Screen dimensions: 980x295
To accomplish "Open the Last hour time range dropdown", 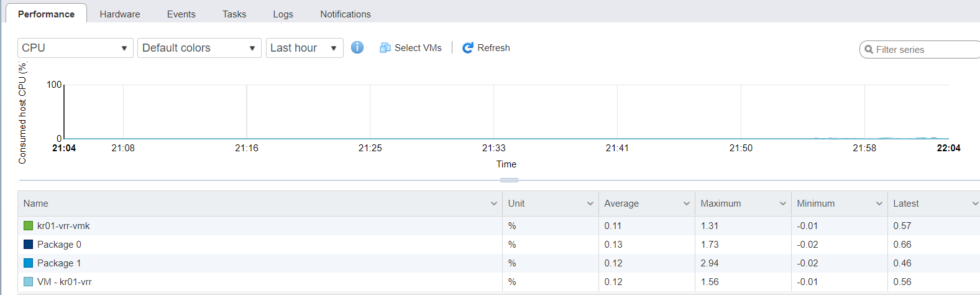I will coord(305,48).
